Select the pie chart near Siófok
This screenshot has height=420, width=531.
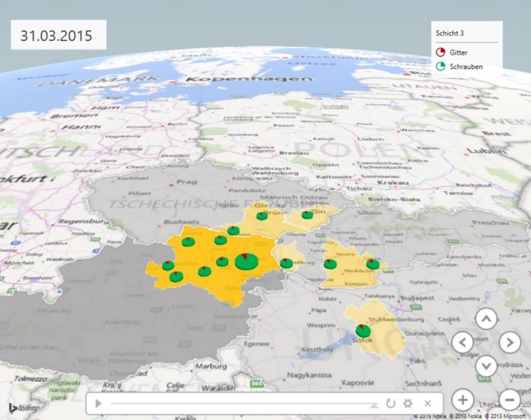363,331
